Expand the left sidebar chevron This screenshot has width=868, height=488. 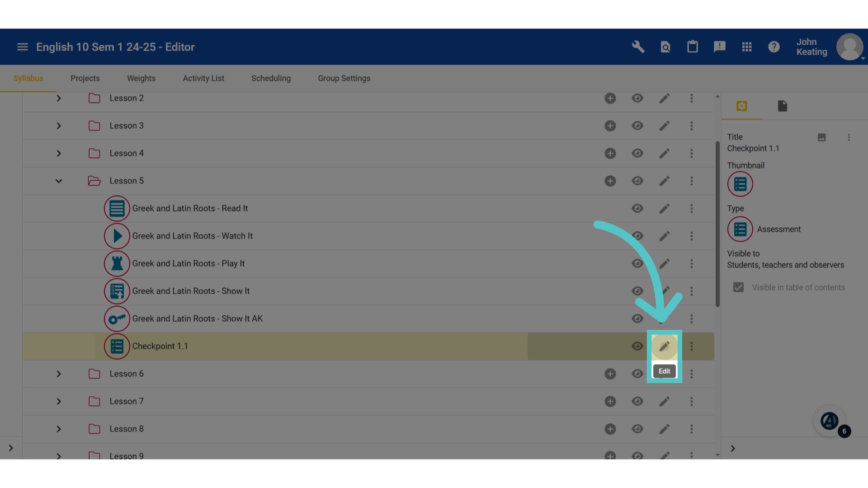(11, 448)
